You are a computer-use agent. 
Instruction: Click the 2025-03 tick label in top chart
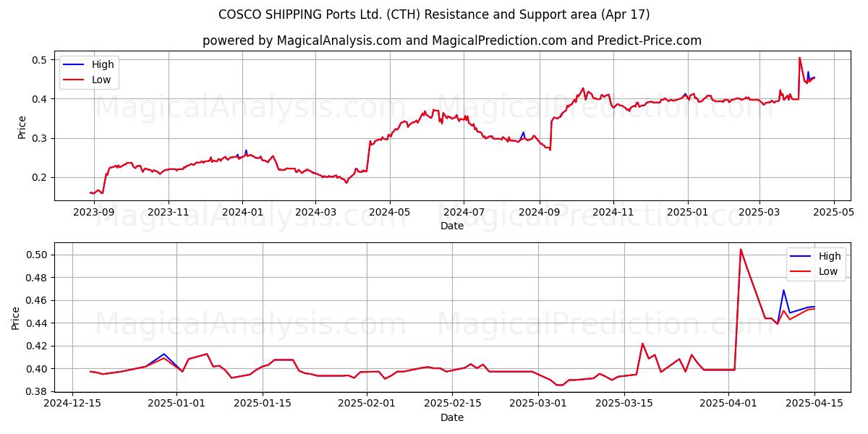click(x=759, y=213)
